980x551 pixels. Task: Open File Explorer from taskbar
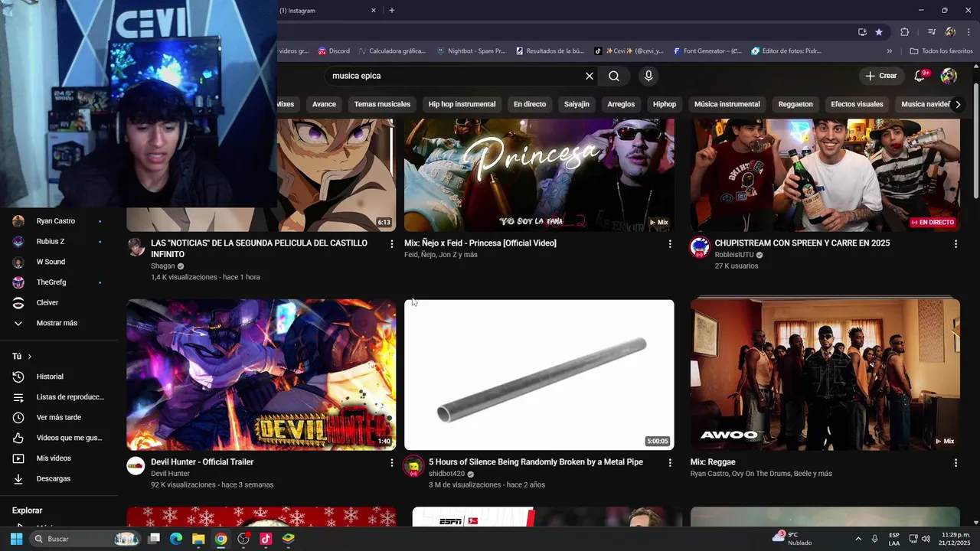198,539
